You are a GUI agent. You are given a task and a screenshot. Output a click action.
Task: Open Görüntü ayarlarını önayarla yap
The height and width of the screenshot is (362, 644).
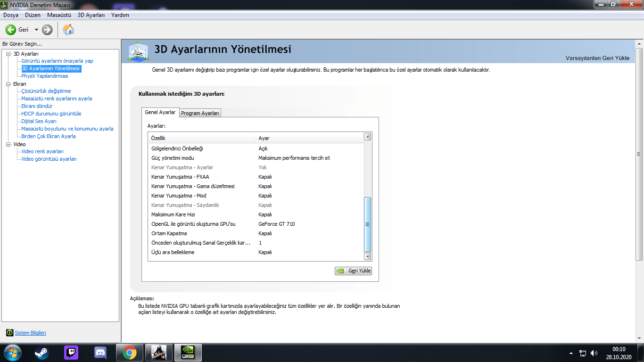(x=57, y=61)
